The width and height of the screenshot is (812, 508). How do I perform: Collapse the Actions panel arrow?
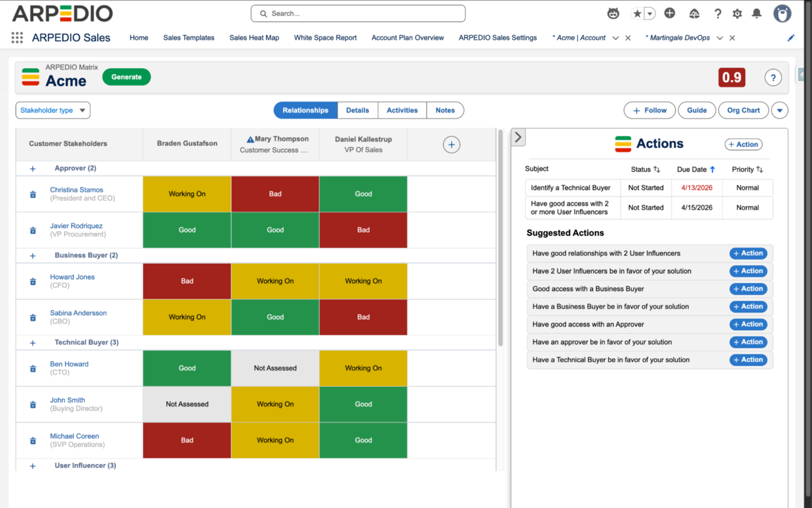click(518, 137)
